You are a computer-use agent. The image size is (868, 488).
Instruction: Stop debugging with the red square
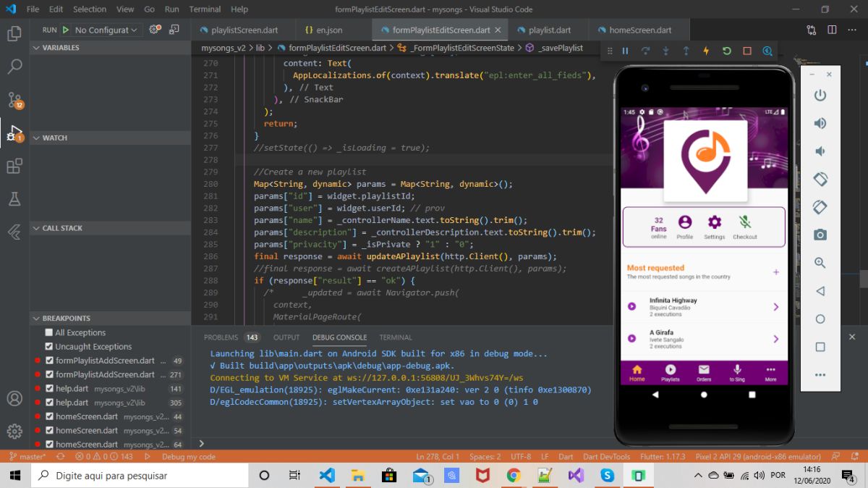click(747, 51)
